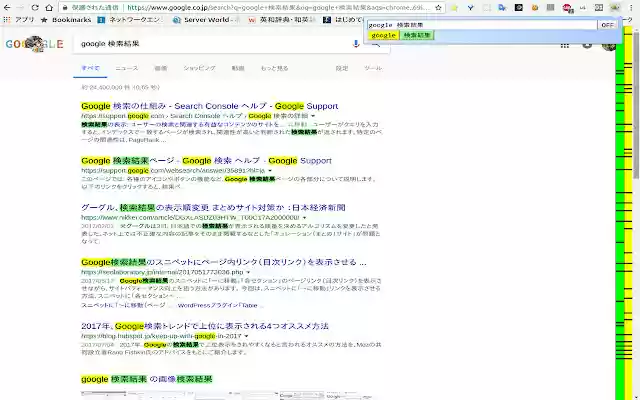Open Google account avatar at top right
Image resolution: width=640 pixels, height=400 pixels.
[x=609, y=46]
